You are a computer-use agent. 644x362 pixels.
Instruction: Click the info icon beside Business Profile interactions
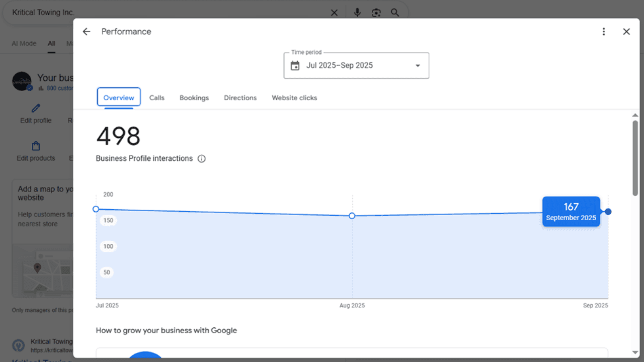pos(202,159)
